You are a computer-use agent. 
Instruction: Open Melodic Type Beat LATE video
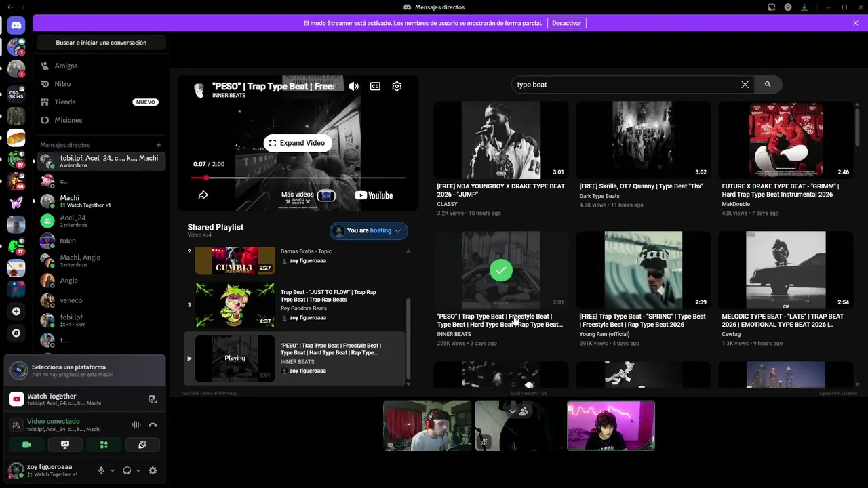pos(786,270)
